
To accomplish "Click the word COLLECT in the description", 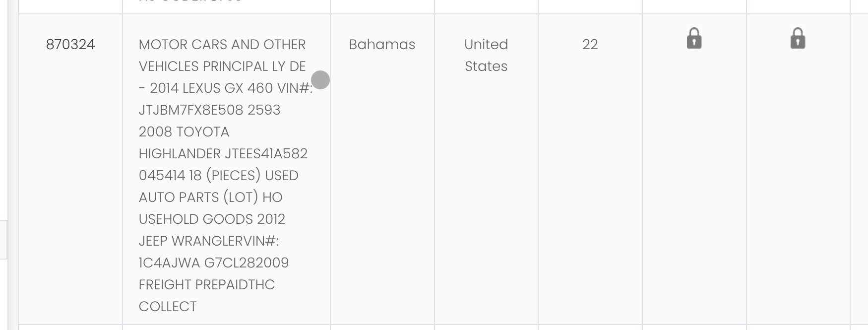I will (168, 307).
